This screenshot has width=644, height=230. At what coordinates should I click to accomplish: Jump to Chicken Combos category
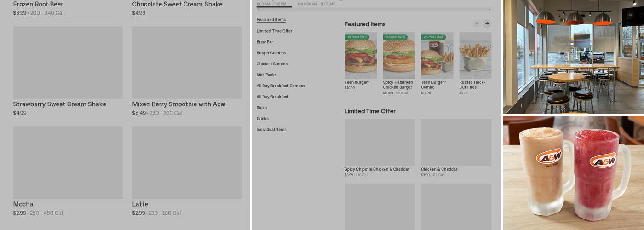tap(272, 64)
